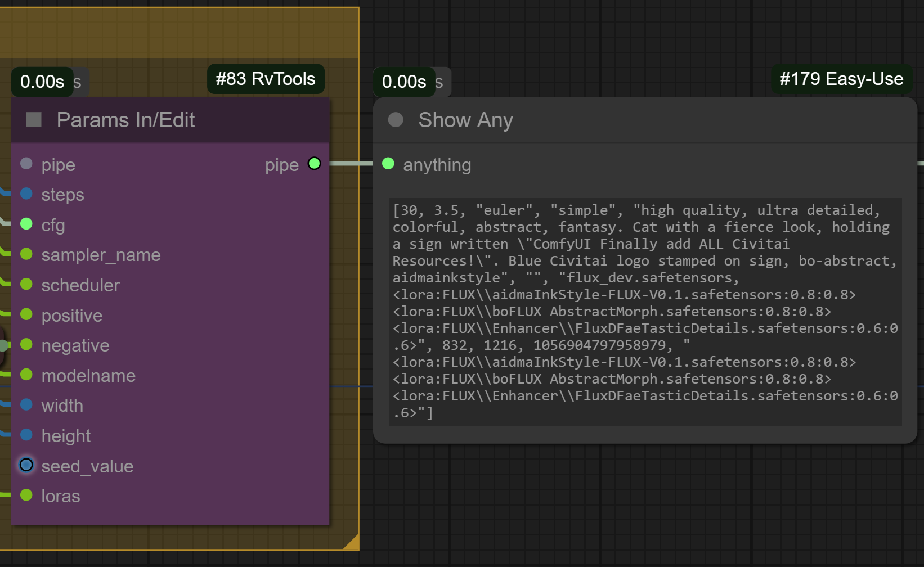Image resolution: width=924 pixels, height=567 pixels.
Task: Click the width input socket
Action: (x=26, y=404)
